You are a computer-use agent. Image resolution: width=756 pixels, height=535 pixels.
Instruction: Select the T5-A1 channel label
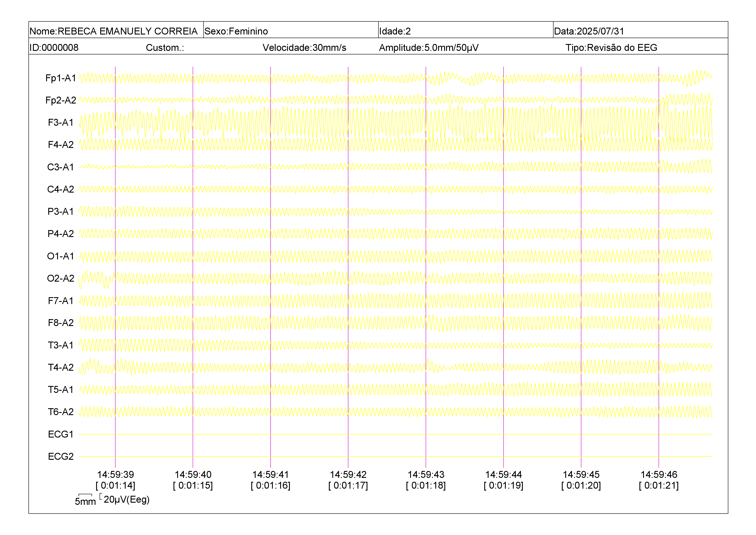coord(61,389)
